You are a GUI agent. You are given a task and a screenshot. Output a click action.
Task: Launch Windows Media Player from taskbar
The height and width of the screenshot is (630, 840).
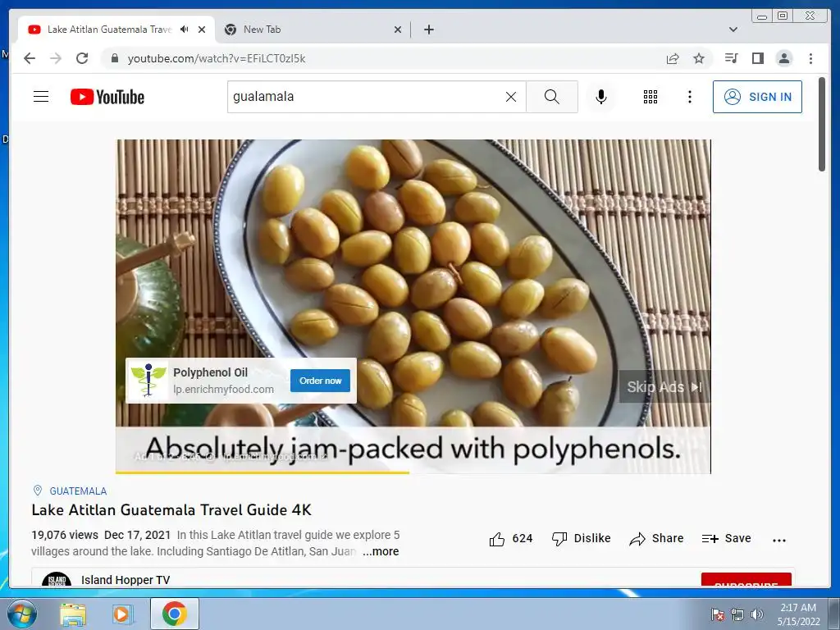pyautogui.click(x=122, y=614)
